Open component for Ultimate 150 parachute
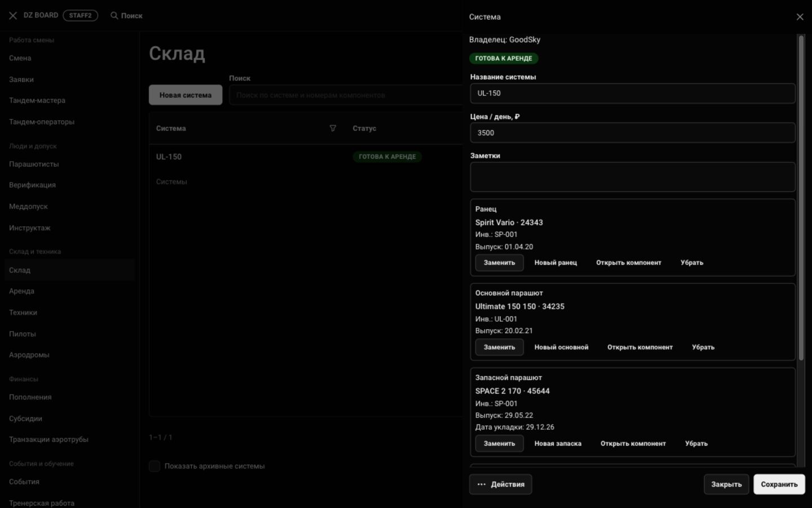Viewport: 812px width, 508px height. point(640,347)
